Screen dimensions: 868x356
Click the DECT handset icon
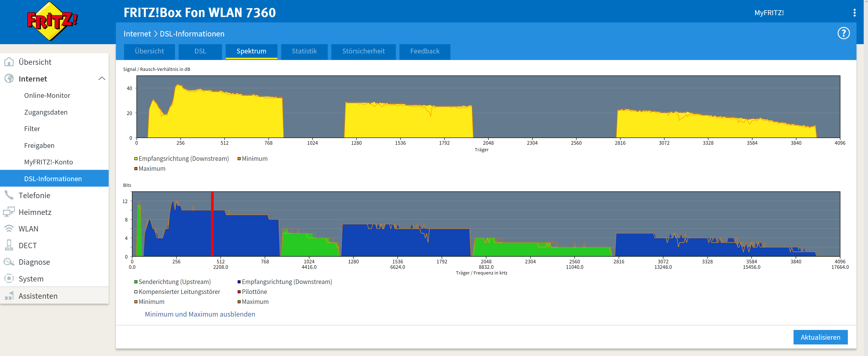[9, 245]
